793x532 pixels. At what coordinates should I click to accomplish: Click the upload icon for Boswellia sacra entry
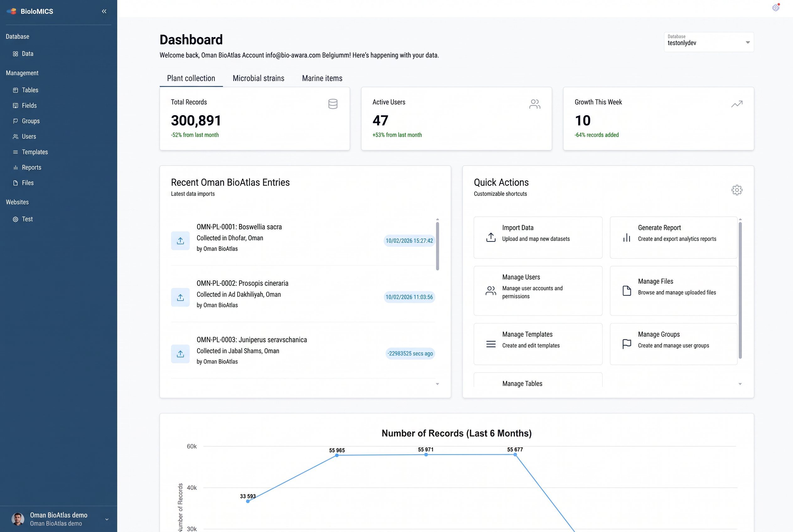[180, 241]
